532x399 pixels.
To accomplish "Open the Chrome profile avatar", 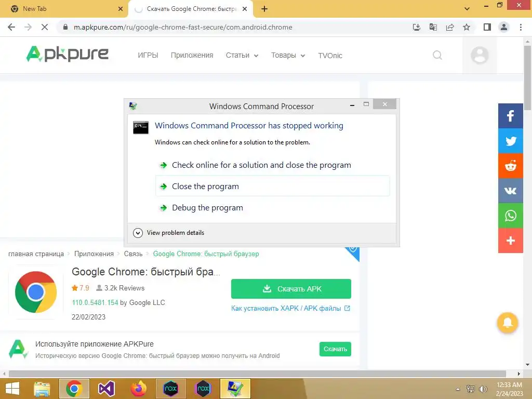I will (504, 27).
